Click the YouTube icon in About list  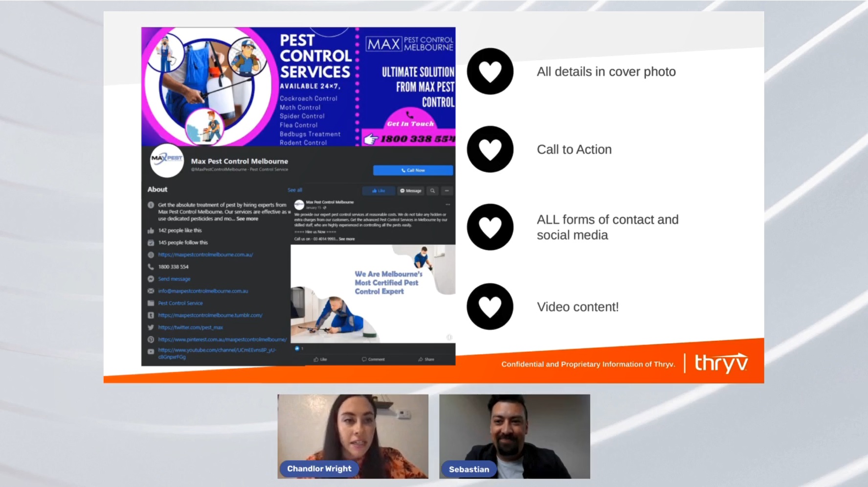point(151,351)
